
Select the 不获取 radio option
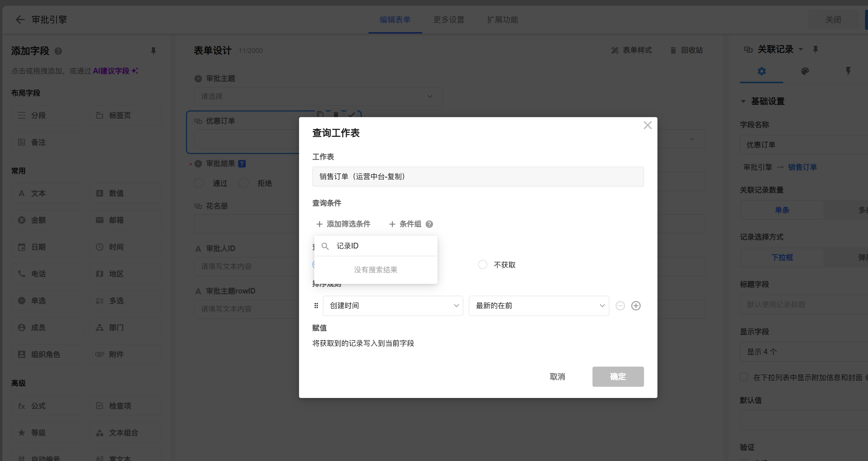point(483,265)
